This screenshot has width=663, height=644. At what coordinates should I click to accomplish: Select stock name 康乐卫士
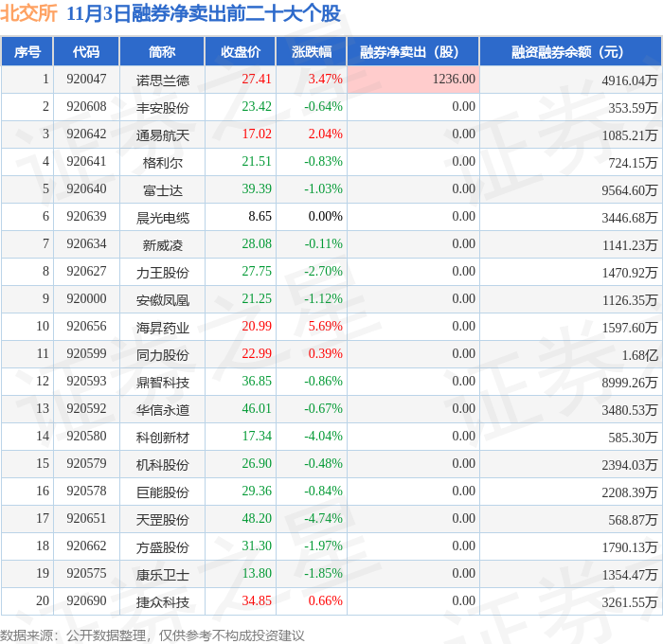click(x=162, y=575)
